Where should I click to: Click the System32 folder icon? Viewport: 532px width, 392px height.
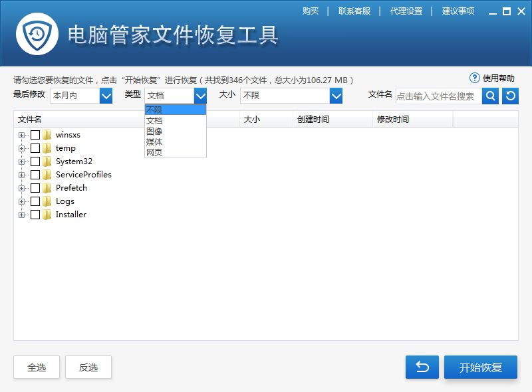tap(47, 161)
